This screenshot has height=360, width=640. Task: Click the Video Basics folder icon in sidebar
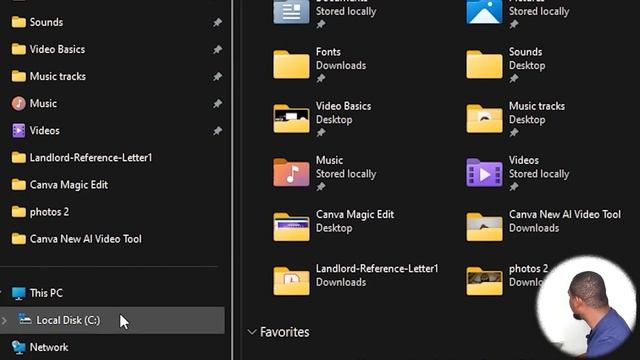pos(18,49)
